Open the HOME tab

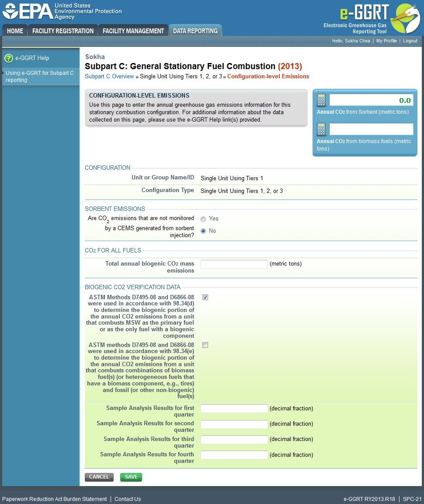click(15, 31)
